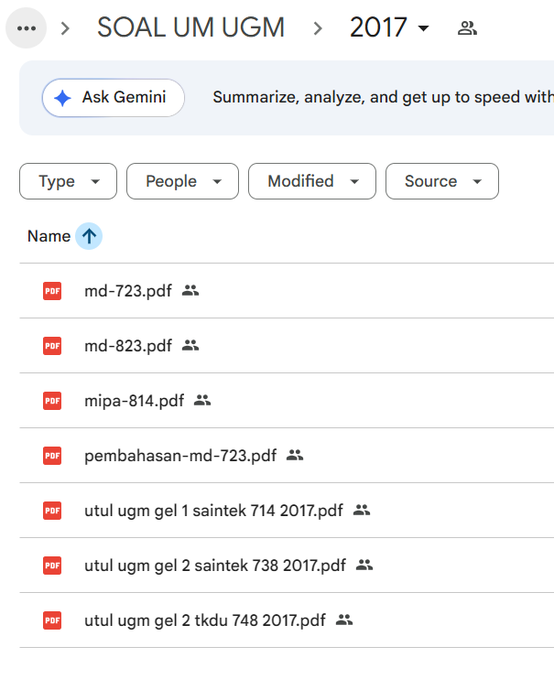This screenshot has height=679, width=554.
Task: Click the shared folder people icon beside 2017
Action: [467, 28]
